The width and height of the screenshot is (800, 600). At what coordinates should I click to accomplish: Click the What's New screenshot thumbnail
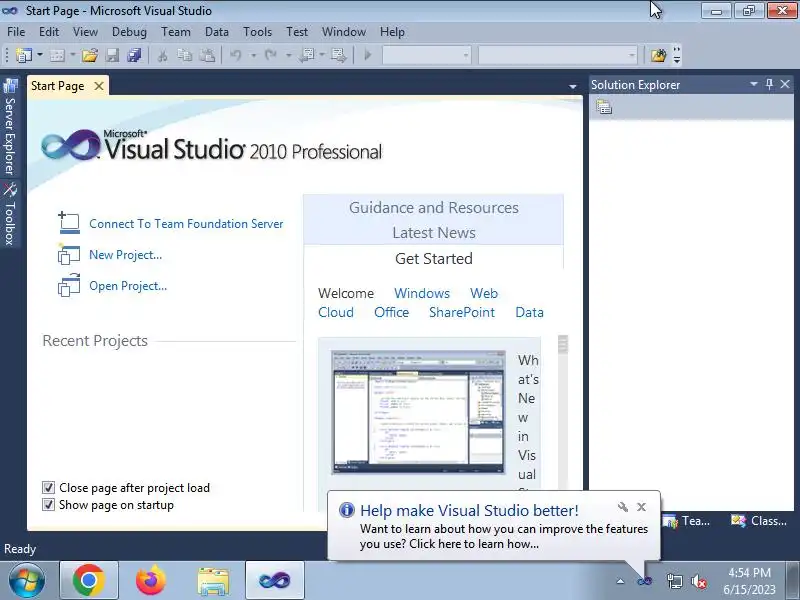coord(418,412)
